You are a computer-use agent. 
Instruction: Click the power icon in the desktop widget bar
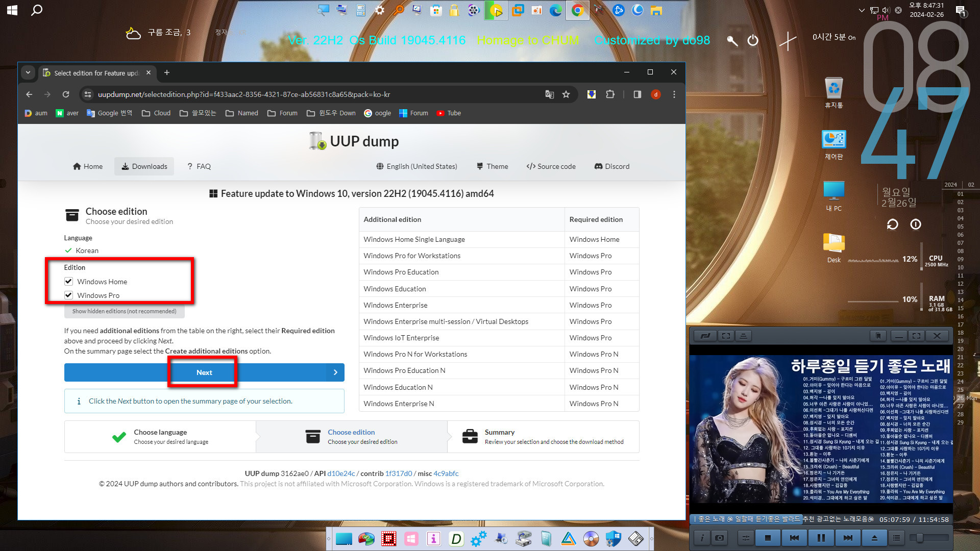753,40
